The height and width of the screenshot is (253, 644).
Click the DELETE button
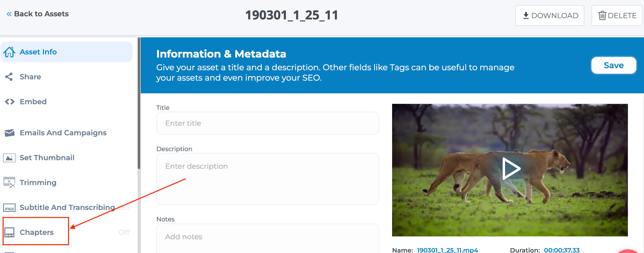[x=617, y=16]
